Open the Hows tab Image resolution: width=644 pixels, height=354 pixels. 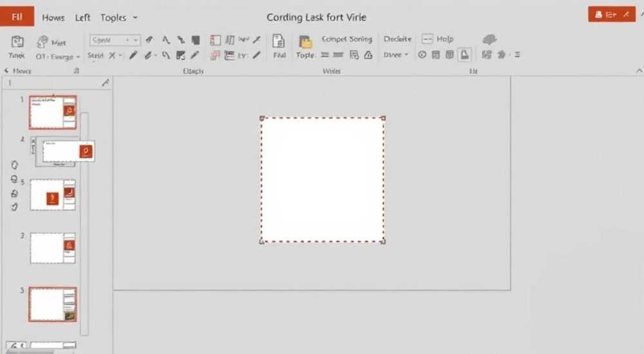pyautogui.click(x=53, y=17)
